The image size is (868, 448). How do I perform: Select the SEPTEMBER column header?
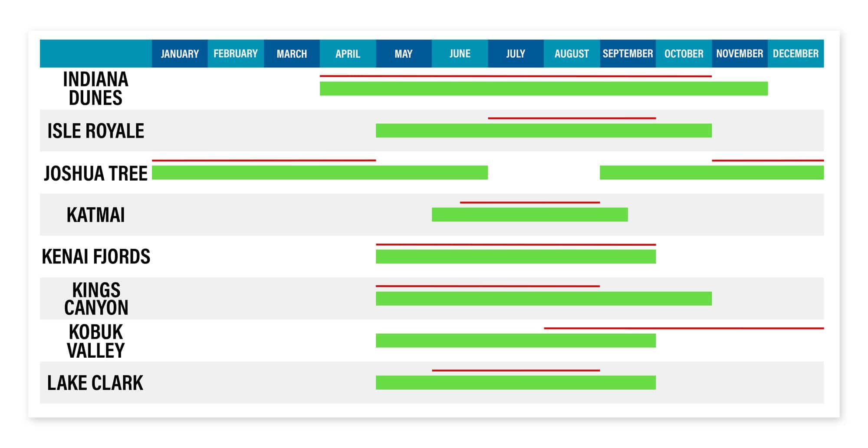click(628, 54)
